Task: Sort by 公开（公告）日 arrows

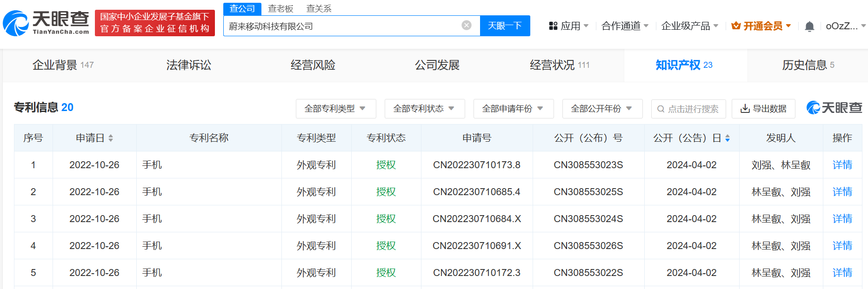Action: [x=728, y=138]
